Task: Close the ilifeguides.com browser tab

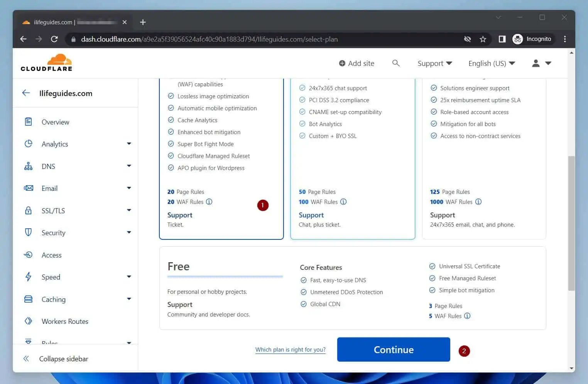Action: click(124, 22)
